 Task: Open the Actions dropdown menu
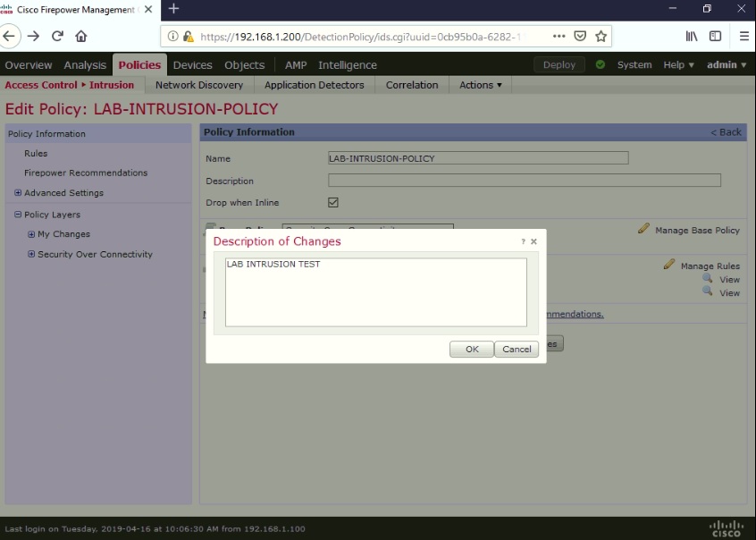tap(479, 85)
